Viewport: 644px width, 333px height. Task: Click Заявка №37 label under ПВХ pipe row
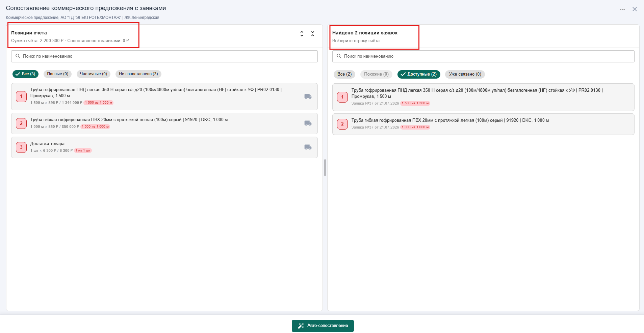(x=375, y=127)
